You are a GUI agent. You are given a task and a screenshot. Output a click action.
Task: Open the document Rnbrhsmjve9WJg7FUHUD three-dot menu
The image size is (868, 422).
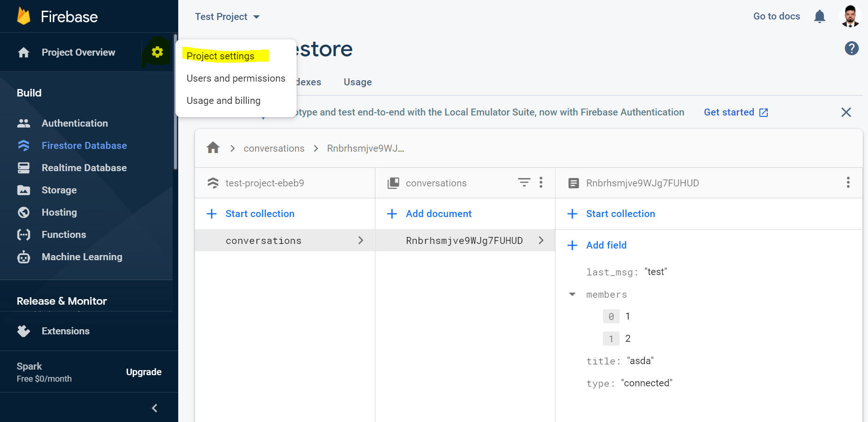[848, 182]
